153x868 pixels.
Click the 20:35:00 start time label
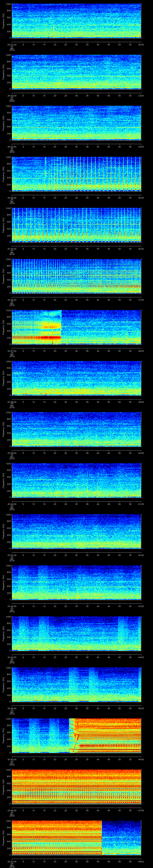[x=12, y=249]
